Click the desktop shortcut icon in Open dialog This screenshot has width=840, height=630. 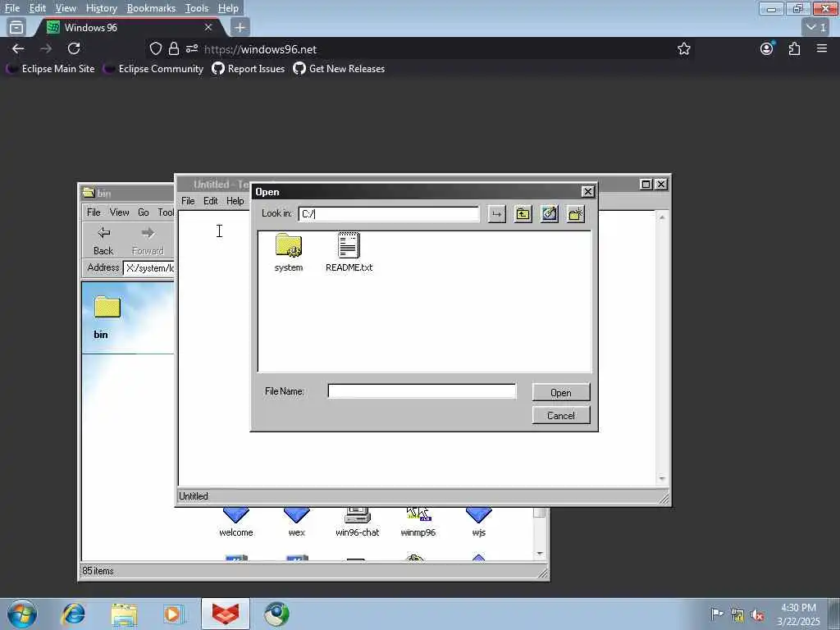tap(549, 214)
